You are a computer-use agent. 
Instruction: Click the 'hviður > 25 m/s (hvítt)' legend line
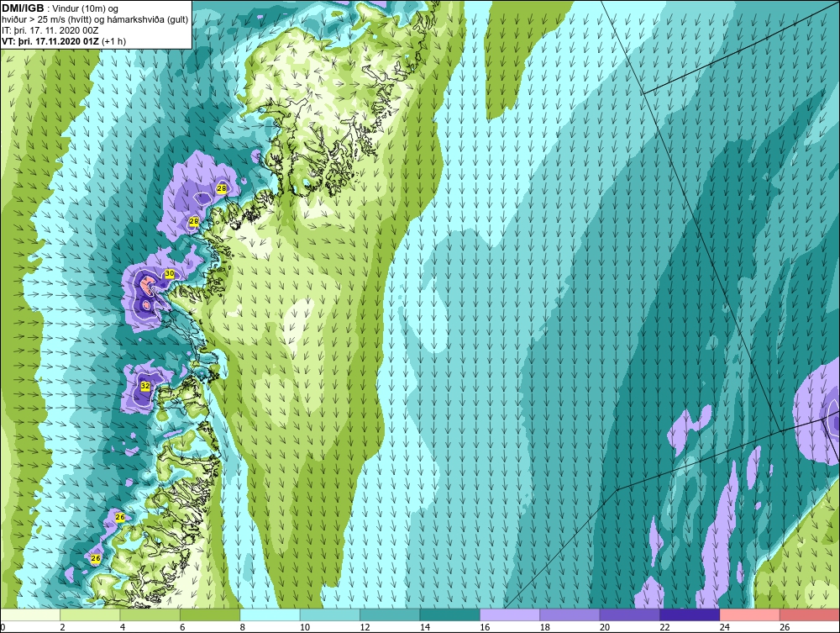click(95, 20)
